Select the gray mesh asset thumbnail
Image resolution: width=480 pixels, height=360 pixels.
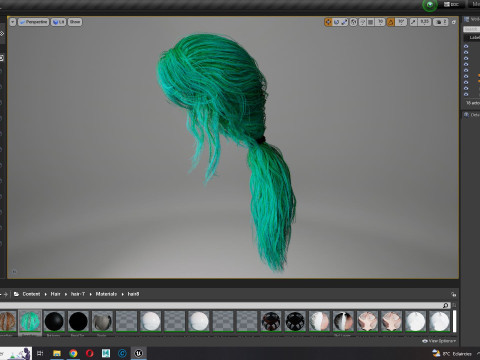pyautogui.click(x=102, y=321)
